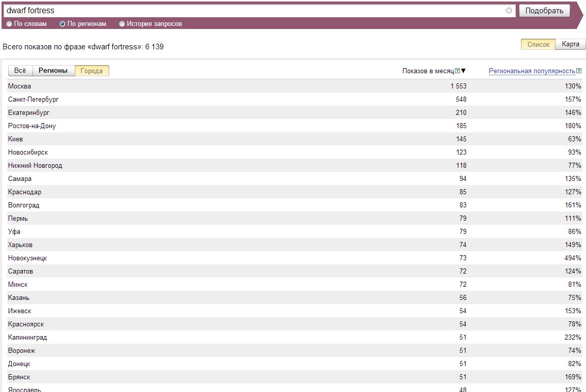Click the 161% popularity for Волгоград

[x=573, y=205]
